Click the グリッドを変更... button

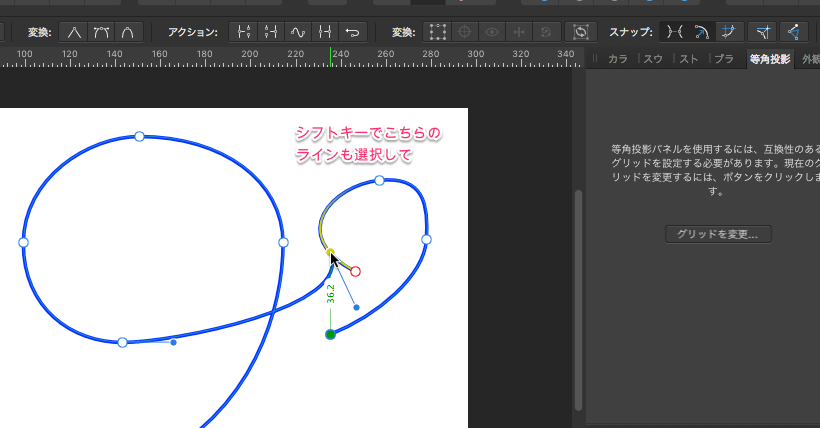[x=718, y=234]
